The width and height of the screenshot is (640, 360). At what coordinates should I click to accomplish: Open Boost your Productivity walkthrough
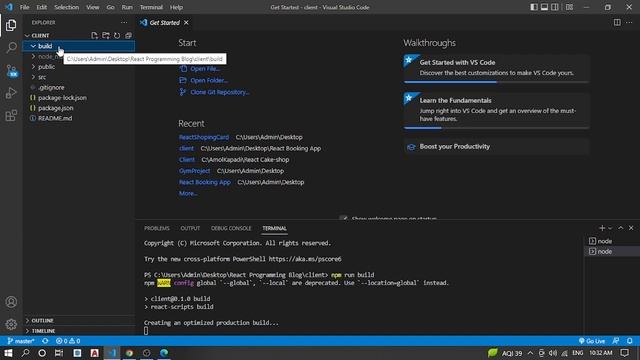(496, 147)
